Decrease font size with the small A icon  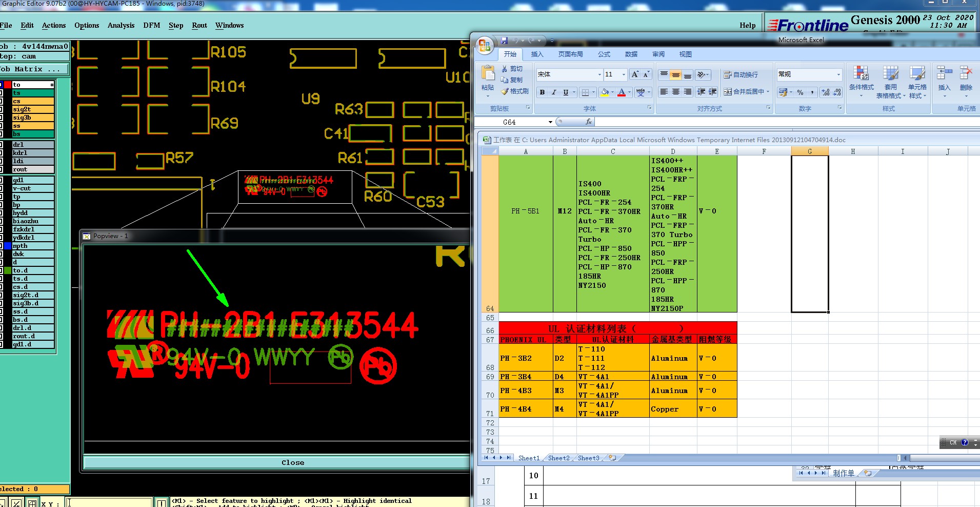pyautogui.click(x=646, y=74)
